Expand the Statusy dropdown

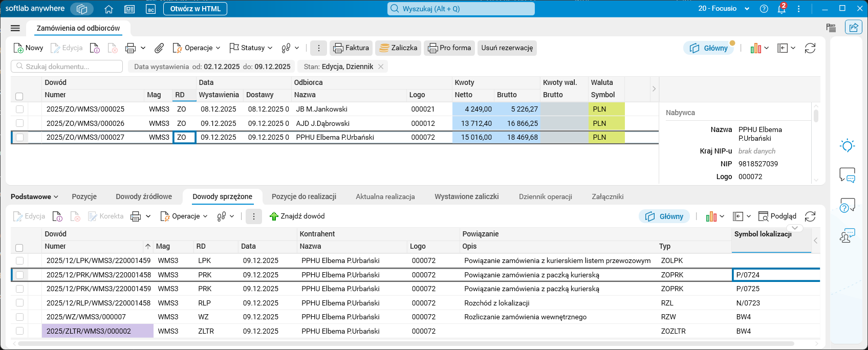point(251,48)
